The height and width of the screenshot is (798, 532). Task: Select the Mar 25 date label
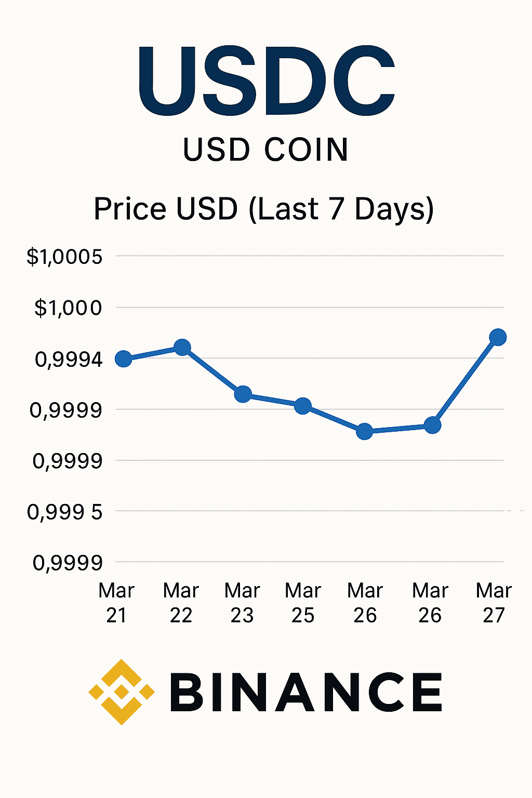(x=303, y=603)
